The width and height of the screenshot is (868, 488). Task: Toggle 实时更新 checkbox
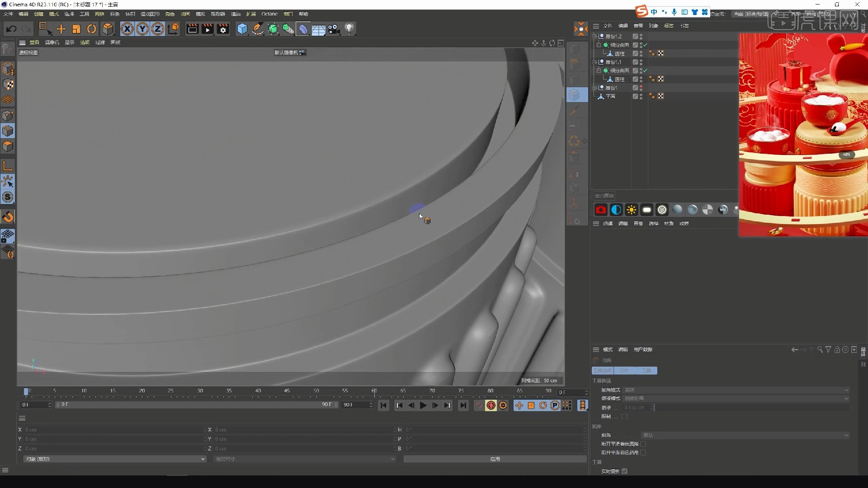tap(625, 471)
